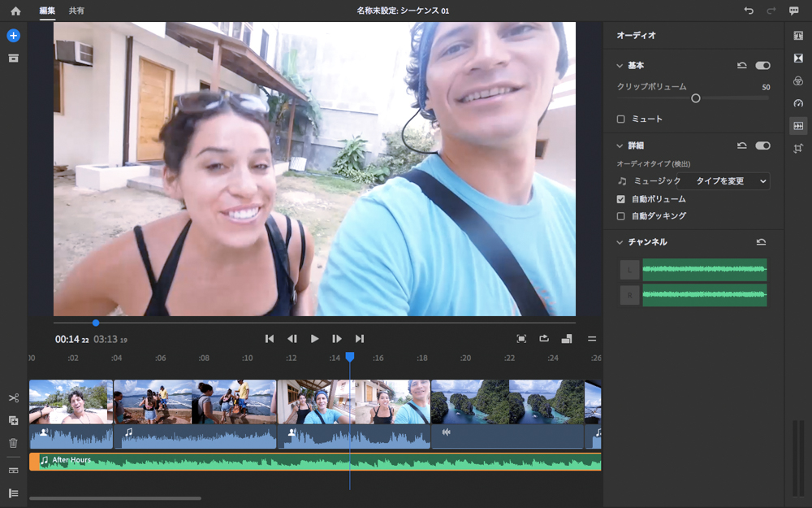Enable the ミュート checkbox
812x508 pixels.
pos(621,119)
